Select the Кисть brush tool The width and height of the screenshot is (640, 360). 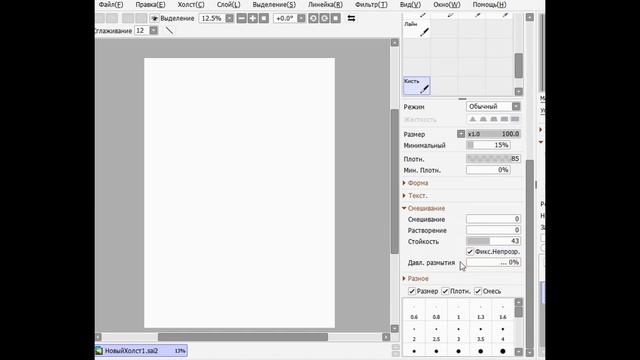click(x=416, y=86)
